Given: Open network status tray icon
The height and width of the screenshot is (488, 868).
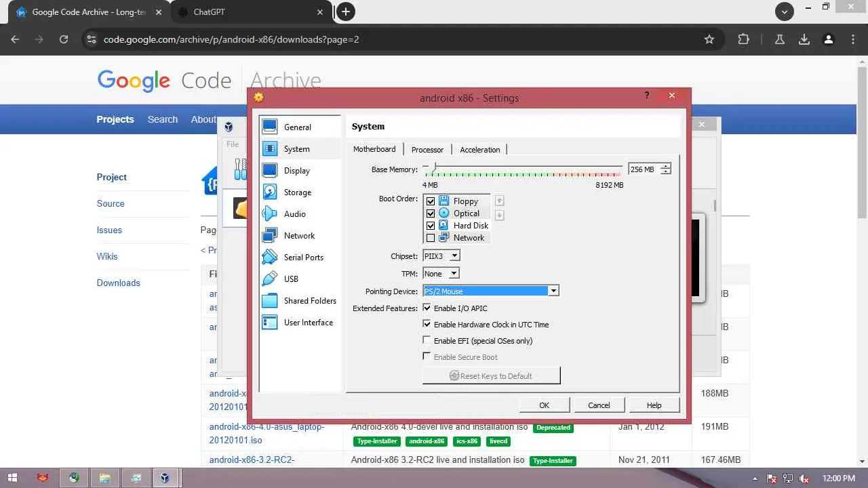Looking at the screenshot, I should [787, 479].
